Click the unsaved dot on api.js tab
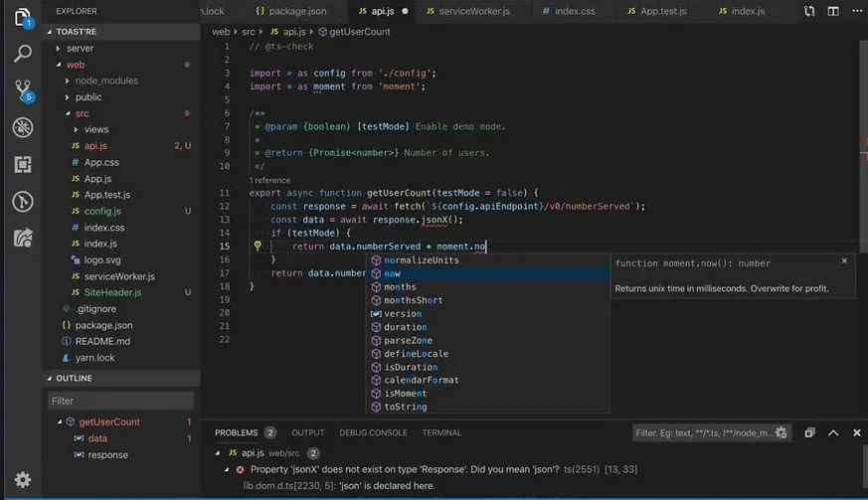Screen dimensions: 868x500 coord(405,11)
